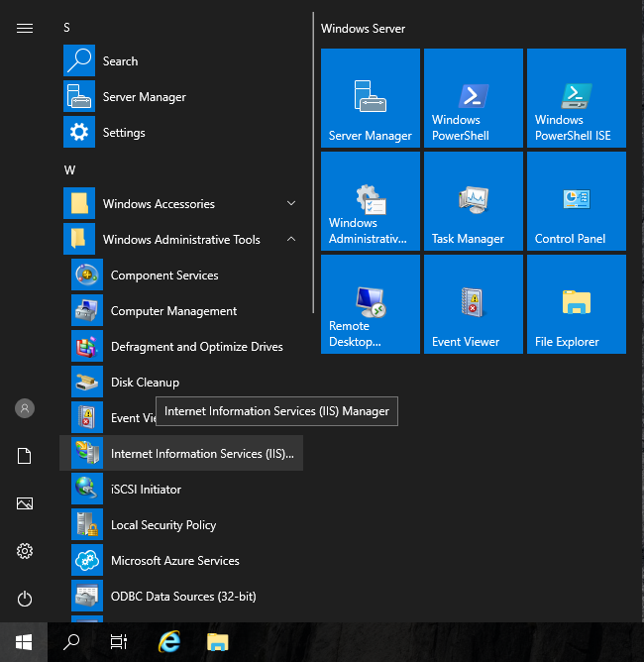Click the Power button icon
Screen dimensions: 644x662
click(25, 599)
